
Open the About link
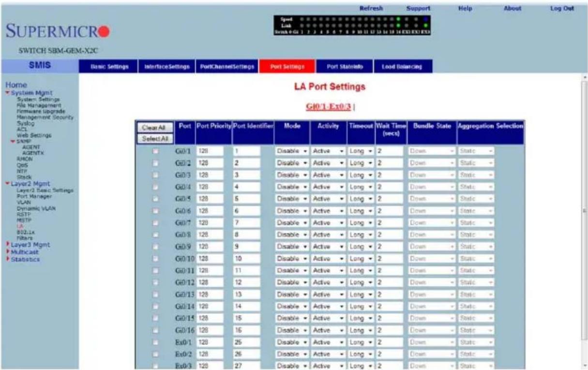click(x=512, y=8)
